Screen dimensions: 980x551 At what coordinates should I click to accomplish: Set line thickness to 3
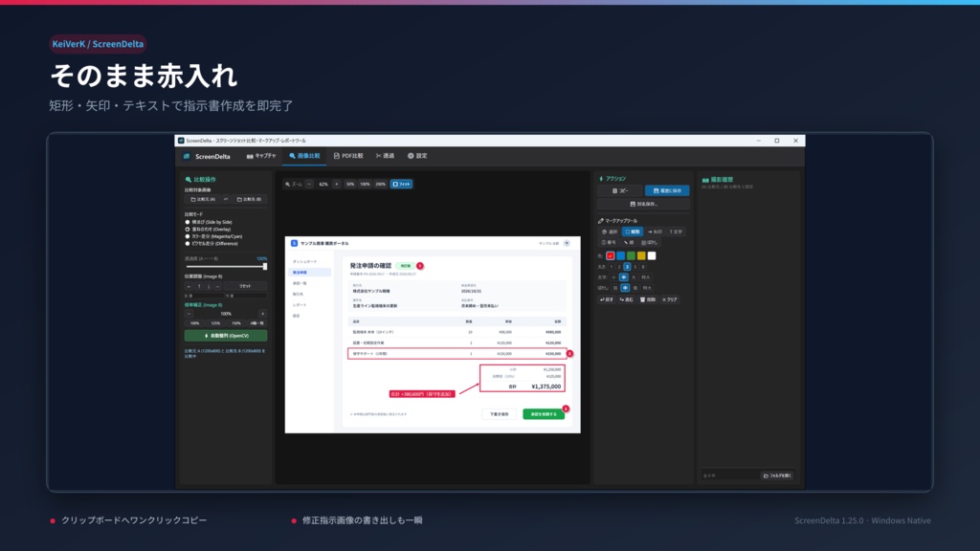coord(627,267)
